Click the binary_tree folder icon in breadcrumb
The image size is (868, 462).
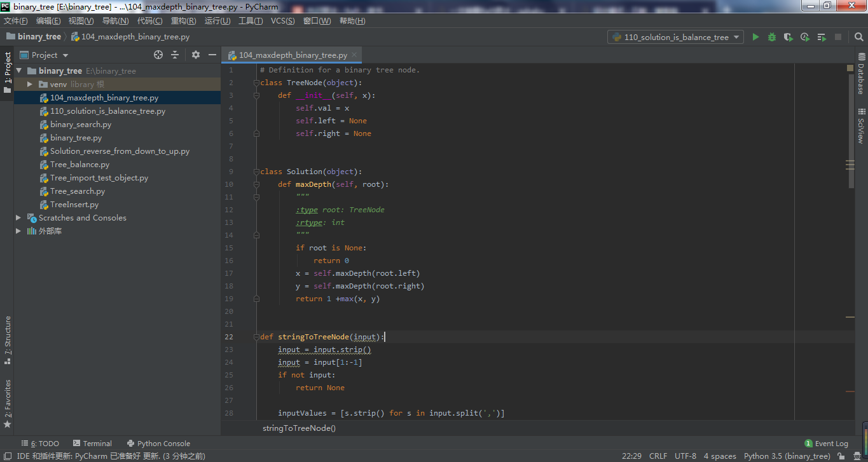pos(11,36)
